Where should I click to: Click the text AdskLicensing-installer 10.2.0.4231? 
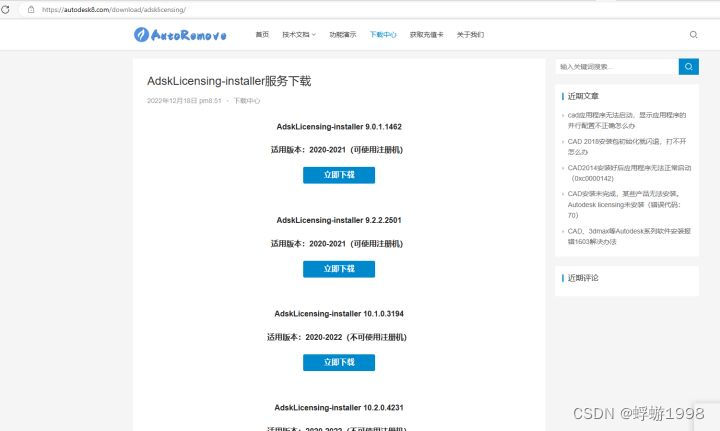point(339,408)
